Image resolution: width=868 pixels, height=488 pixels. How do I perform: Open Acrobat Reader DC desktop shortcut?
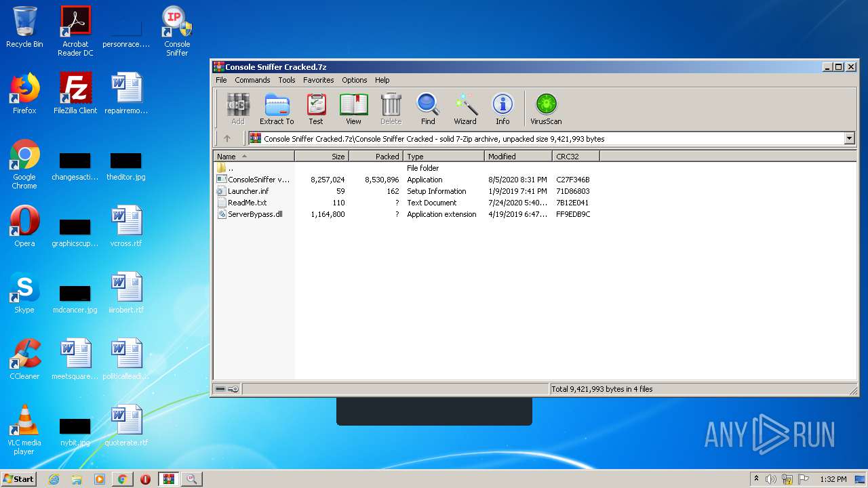pos(75,31)
